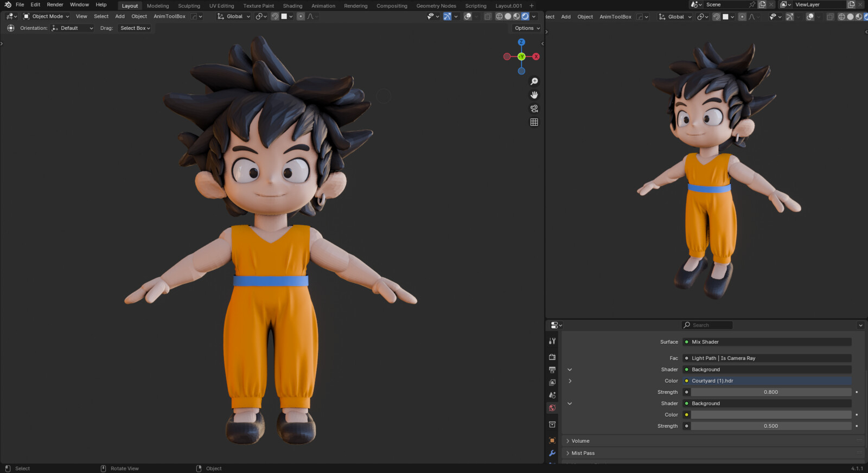868x473 pixels.
Task: Switch to the Shading workspace tab
Action: point(292,6)
